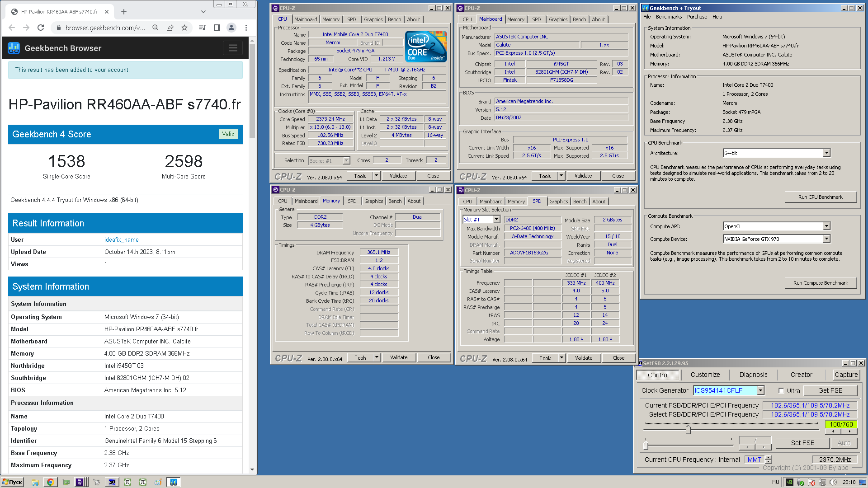The height and width of the screenshot is (488, 868).
Task: Bookmark this page with the star icon
Action: click(184, 28)
